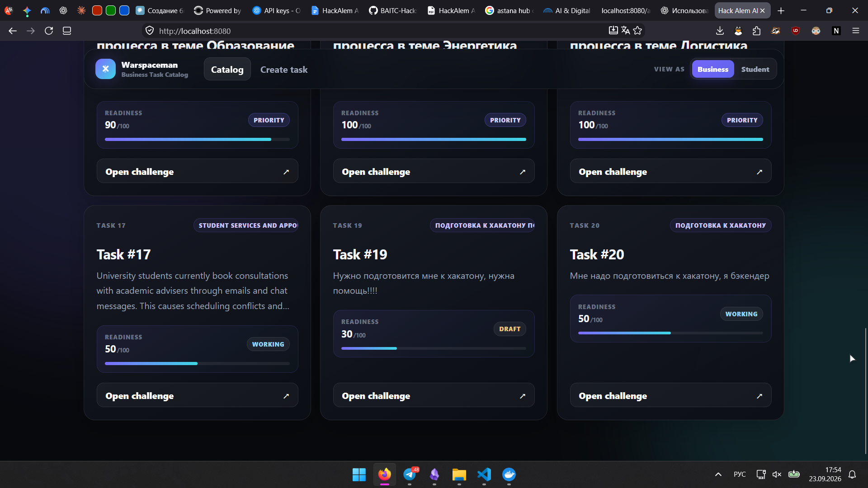Bookmark this page with star icon
Image resolution: width=868 pixels, height=488 pixels.
[x=637, y=30]
